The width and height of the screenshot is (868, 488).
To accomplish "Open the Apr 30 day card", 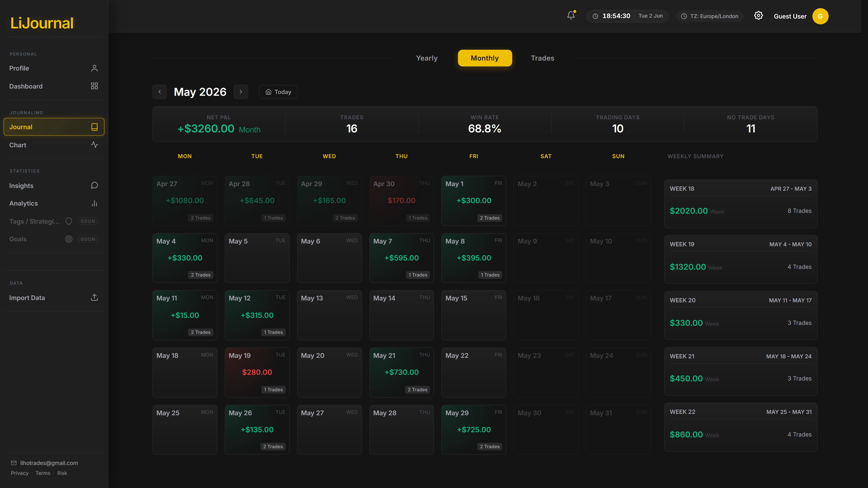I will click(401, 201).
